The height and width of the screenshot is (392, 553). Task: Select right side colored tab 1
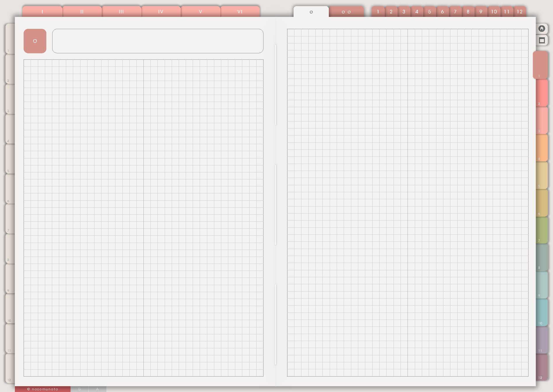pyautogui.click(x=540, y=65)
